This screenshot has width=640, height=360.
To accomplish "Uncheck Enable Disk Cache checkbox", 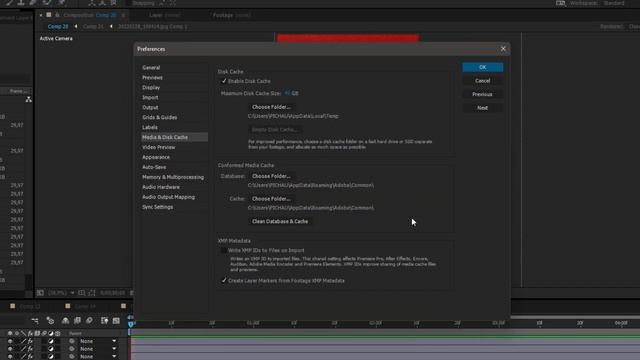I will click(x=224, y=81).
